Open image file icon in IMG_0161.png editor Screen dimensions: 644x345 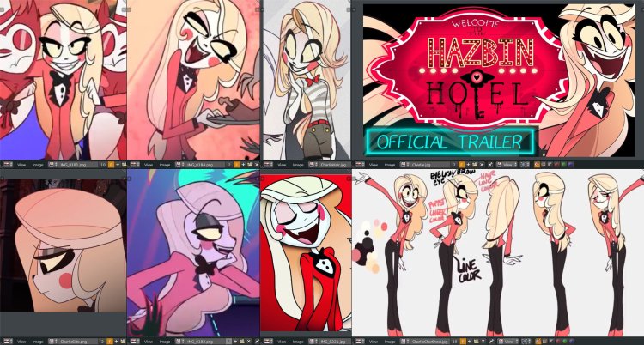click(124, 164)
